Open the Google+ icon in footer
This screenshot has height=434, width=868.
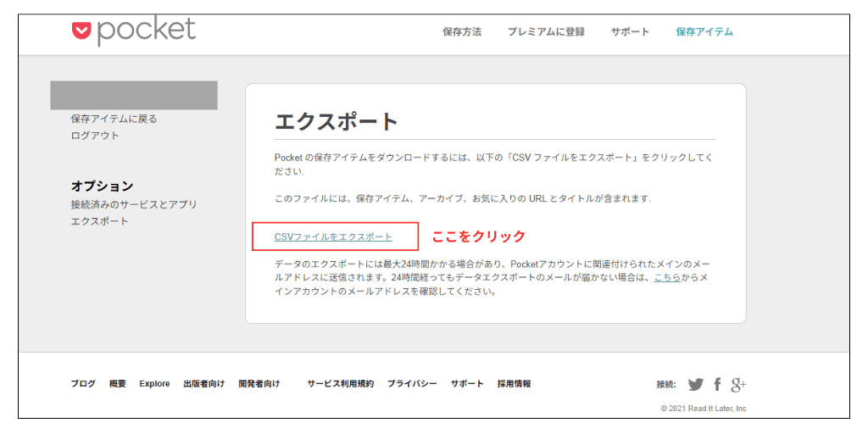738,385
